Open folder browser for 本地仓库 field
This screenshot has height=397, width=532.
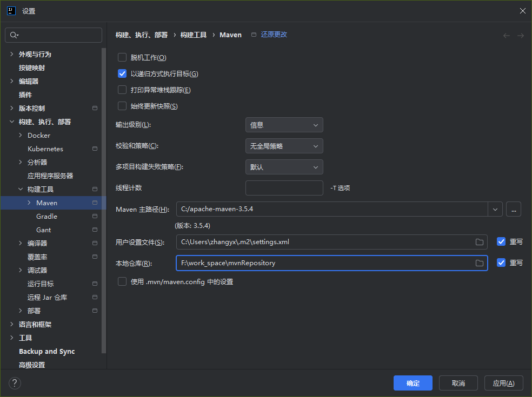click(479, 263)
